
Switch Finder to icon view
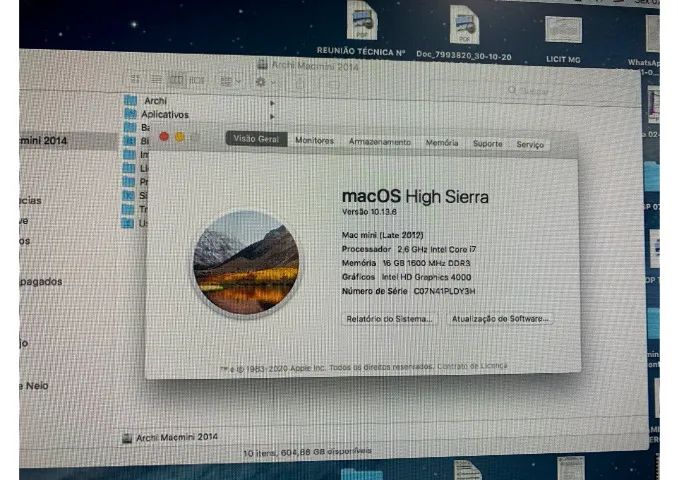[x=135, y=79]
